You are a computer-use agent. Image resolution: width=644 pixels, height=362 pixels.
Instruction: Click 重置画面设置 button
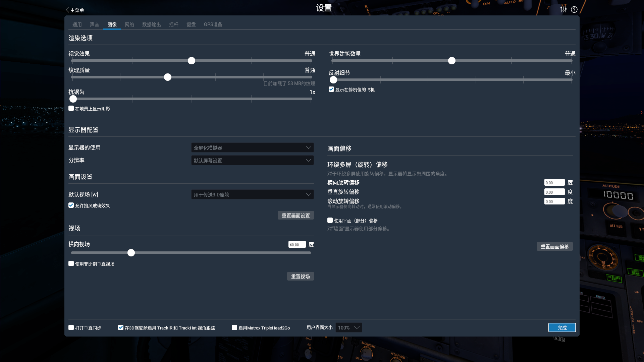click(x=296, y=215)
